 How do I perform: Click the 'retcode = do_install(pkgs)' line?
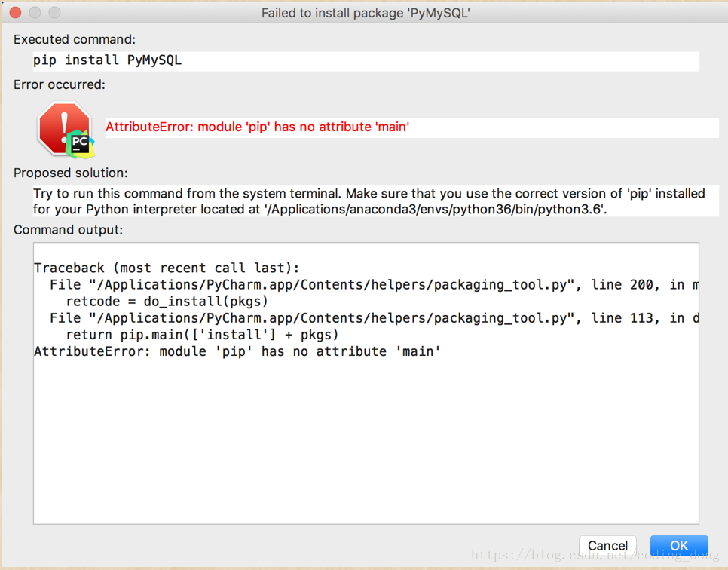[167, 302]
